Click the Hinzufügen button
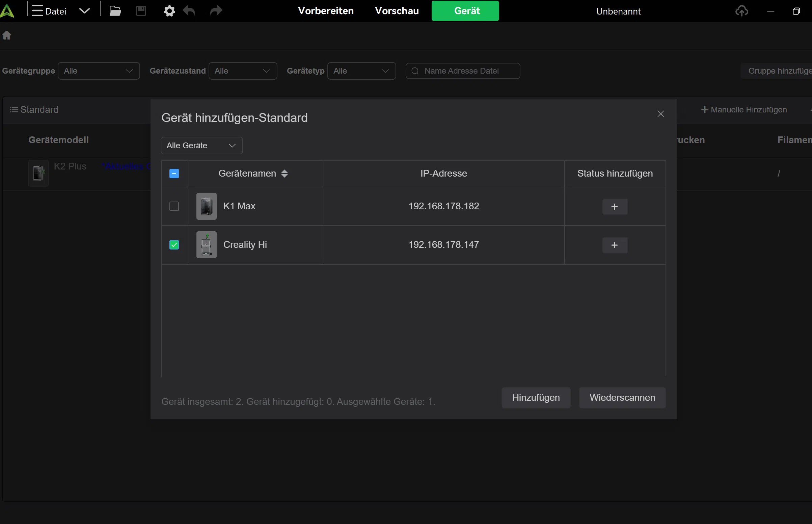This screenshot has height=524, width=812. [536, 397]
